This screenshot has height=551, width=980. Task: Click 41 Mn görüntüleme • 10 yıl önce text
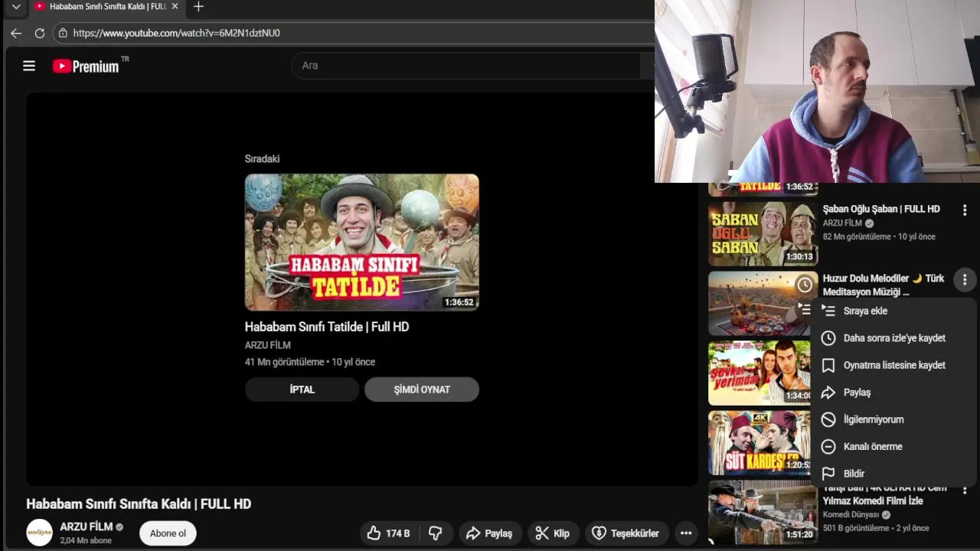tap(310, 362)
